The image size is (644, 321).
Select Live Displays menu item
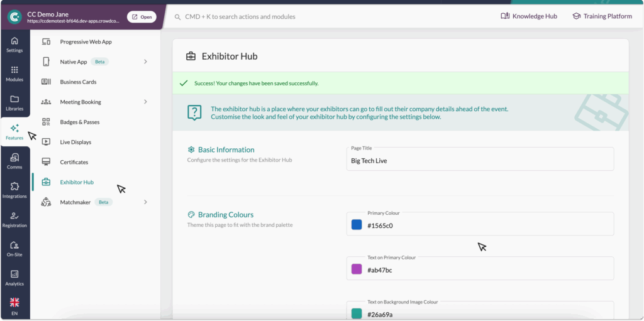75,142
